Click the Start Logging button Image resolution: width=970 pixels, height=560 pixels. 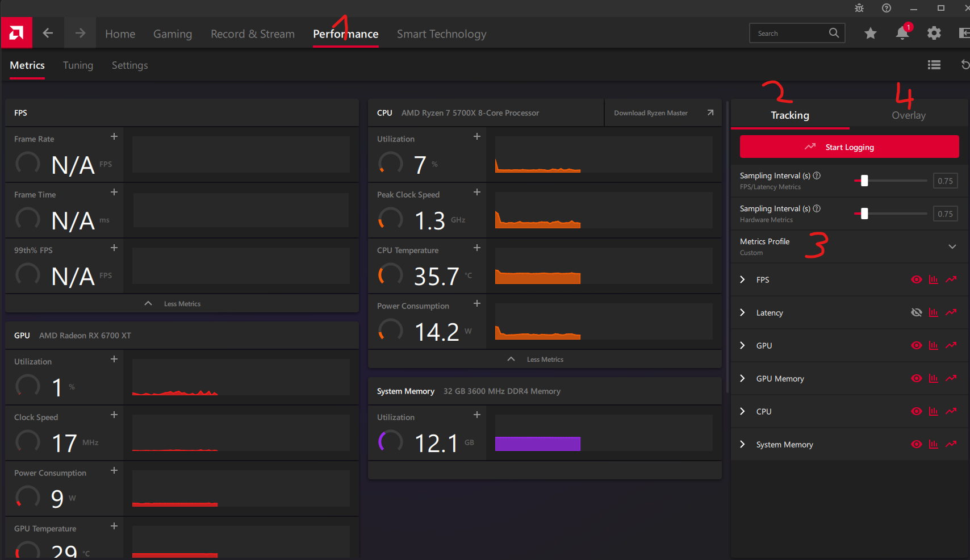pos(849,147)
